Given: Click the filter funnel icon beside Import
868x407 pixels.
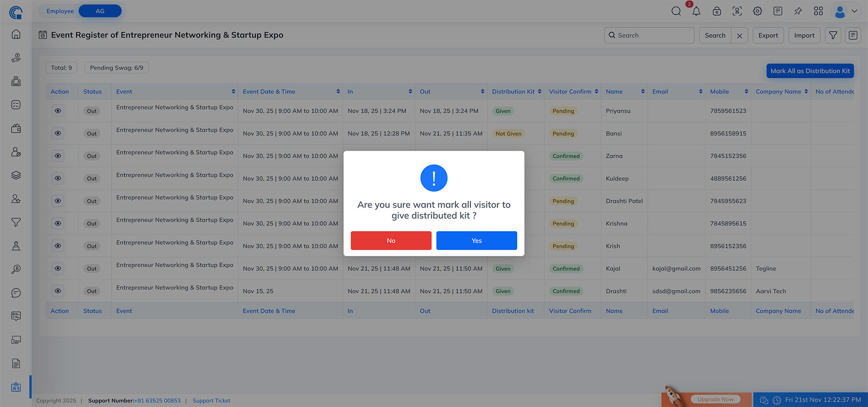Looking at the screenshot, I should pyautogui.click(x=833, y=35).
